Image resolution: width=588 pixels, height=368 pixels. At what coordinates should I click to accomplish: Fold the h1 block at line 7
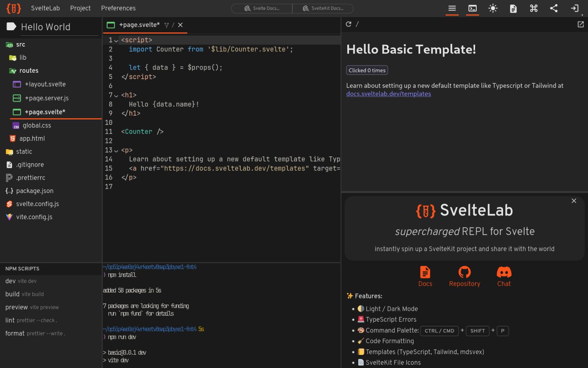(x=116, y=95)
